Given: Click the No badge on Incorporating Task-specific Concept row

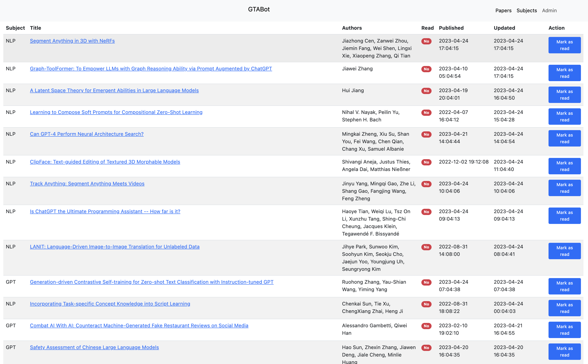Looking at the screenshot, I should (x=426, y=304).
